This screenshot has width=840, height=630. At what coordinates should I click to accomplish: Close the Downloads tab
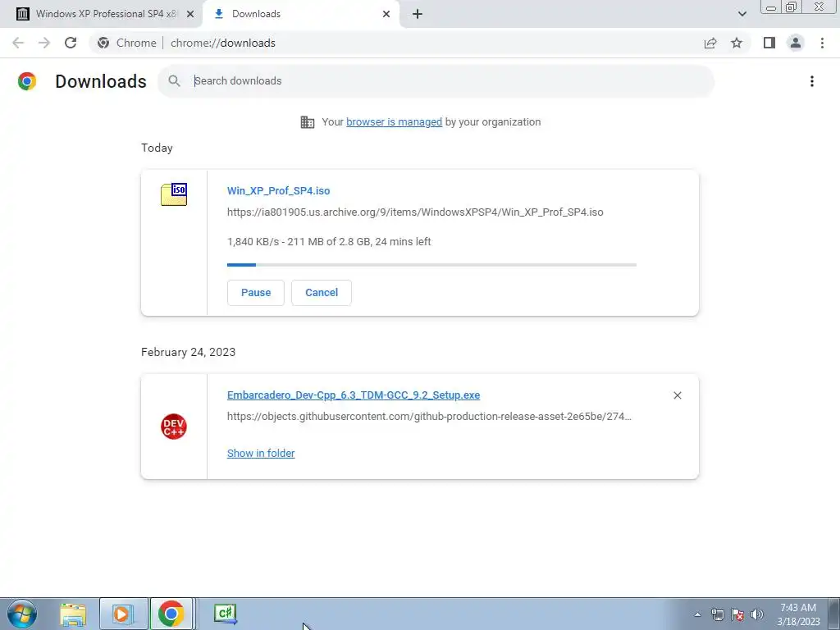[x=386, y=14]
